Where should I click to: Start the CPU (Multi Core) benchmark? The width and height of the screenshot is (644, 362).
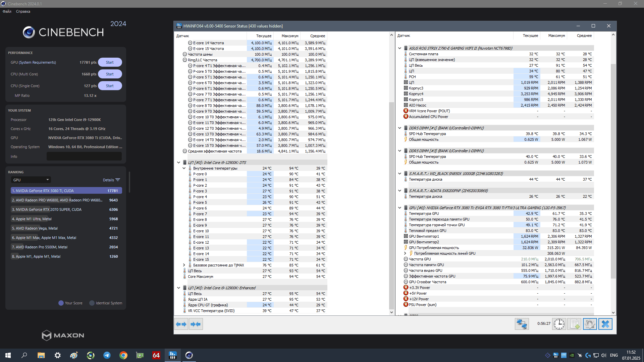click(110, 74)
